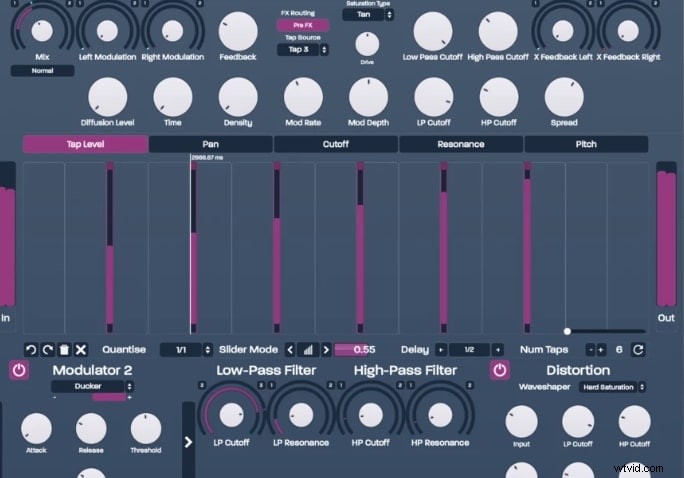Click the Diffusion Level knob

point(108,97)
